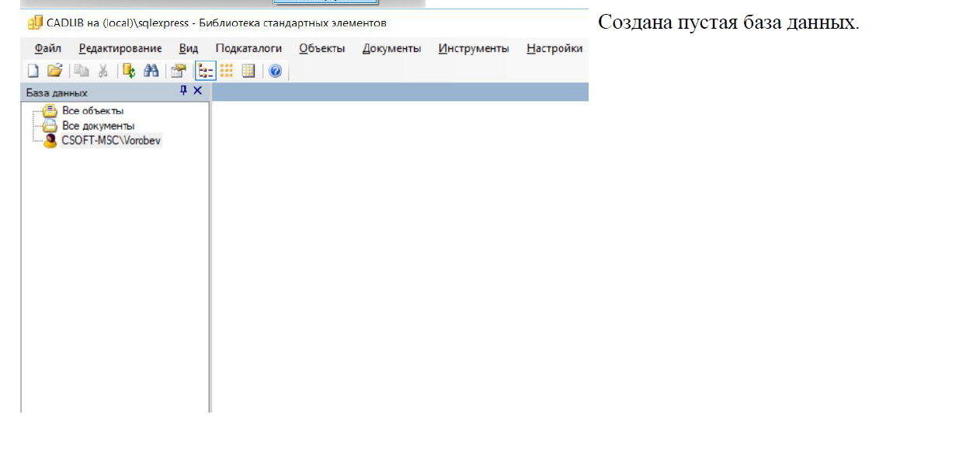Click the caption Создана пустая база данных
The height and width of the screenshot is (463, 980).
click(x=728, y=22)
